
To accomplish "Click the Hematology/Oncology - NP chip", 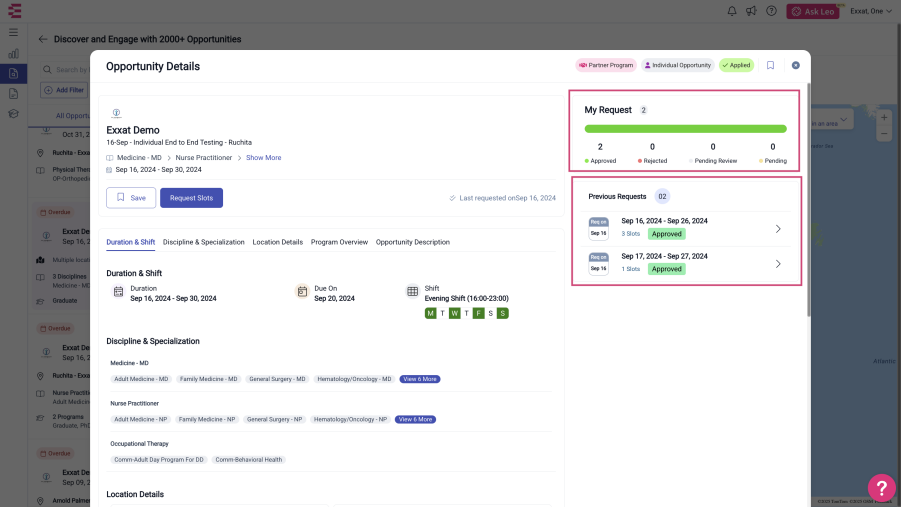I will 350,420.
